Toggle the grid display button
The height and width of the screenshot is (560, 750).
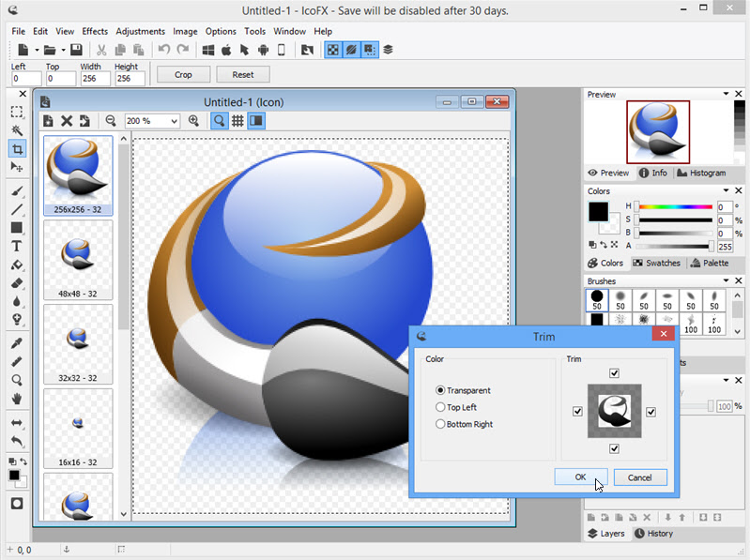(237, 121)
